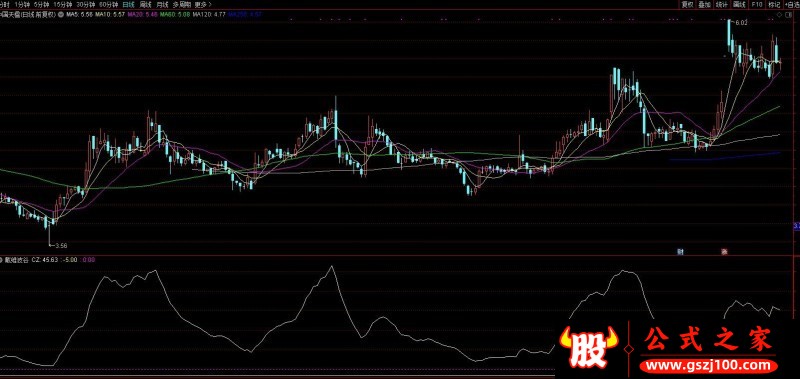This screenshot has height=379, width=800.
Task: Add stock via +自选 button
Action: point(792,5)
